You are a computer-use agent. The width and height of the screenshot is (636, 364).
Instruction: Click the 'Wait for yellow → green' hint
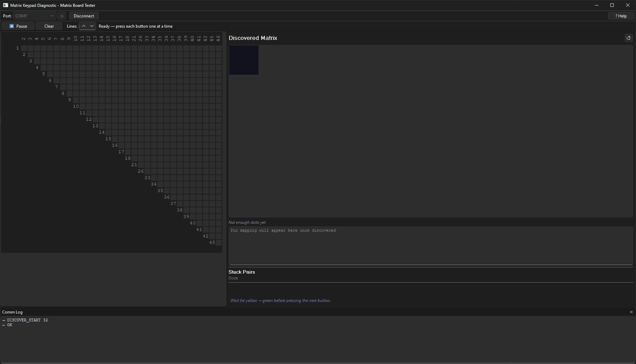280,301
